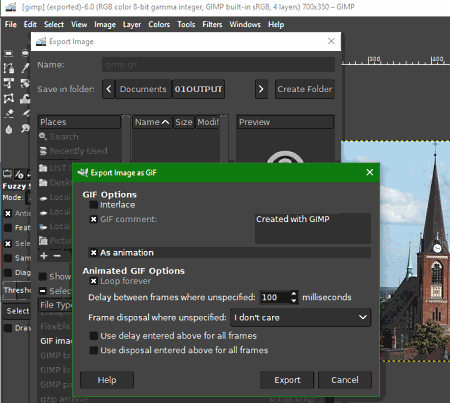The image size is (450, 403).
Task: Click the Name field showing gimp.gif
Action: [x=218, y=65]
